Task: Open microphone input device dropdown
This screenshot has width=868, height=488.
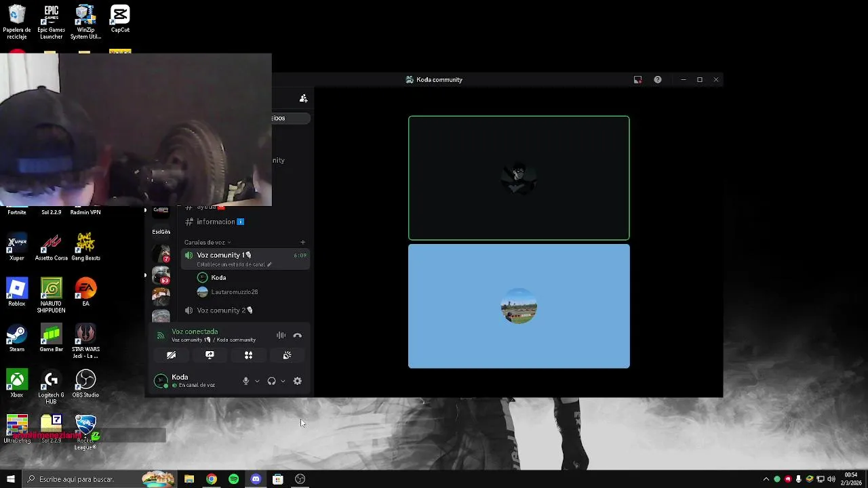Action: [x=257, y=381]
